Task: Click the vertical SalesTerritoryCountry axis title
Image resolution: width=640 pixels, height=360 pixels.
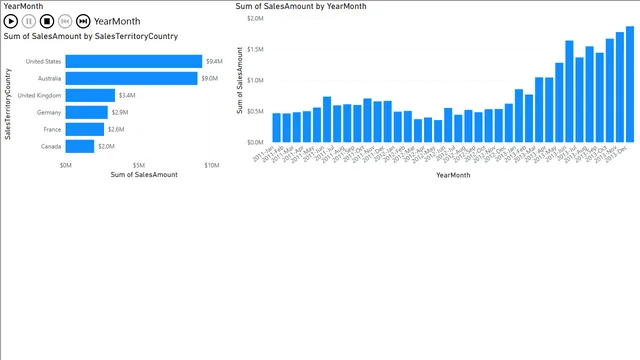Action: coord(8,104)
